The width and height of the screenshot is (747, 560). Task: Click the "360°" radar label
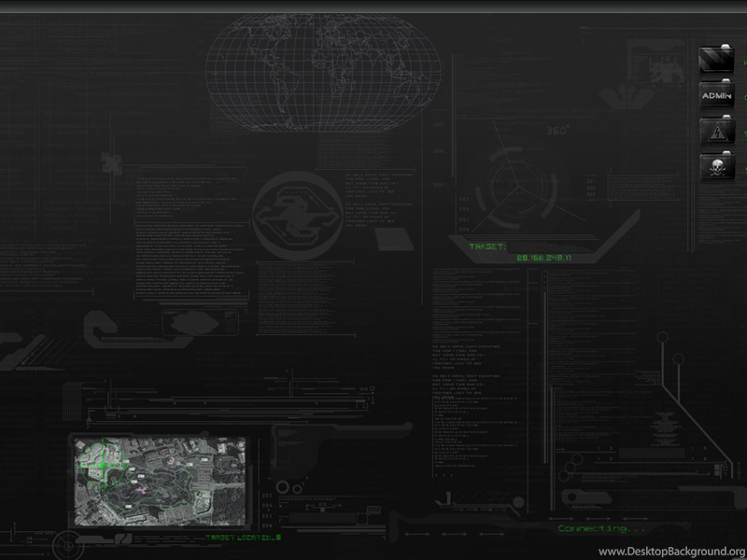click(557, 130)
